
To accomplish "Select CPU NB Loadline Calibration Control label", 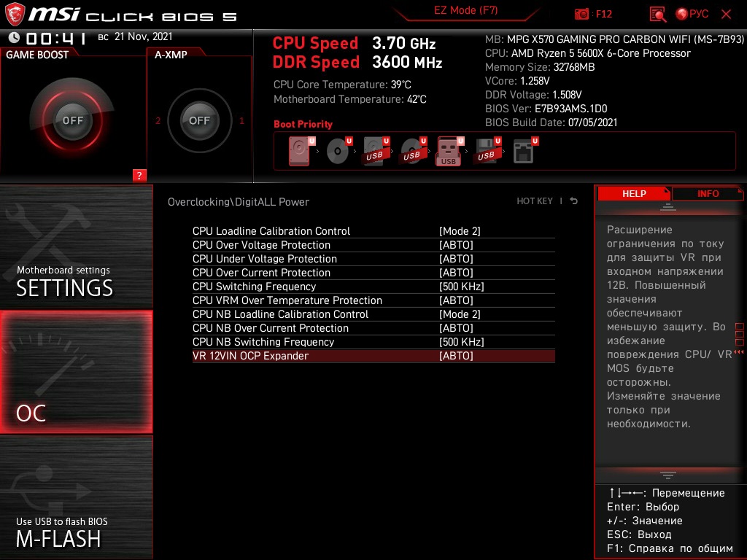I will coord(280,314).
